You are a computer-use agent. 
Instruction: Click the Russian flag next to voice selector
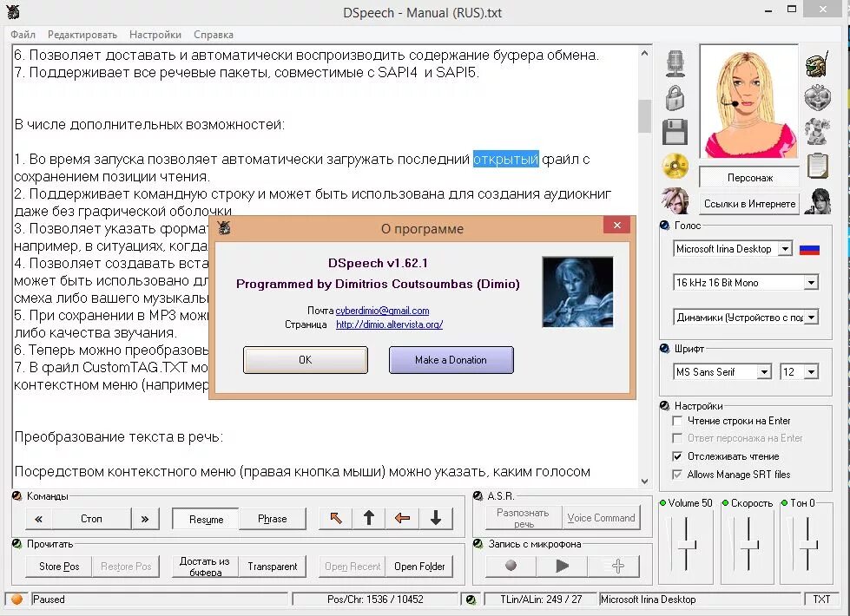click(809, 249)
